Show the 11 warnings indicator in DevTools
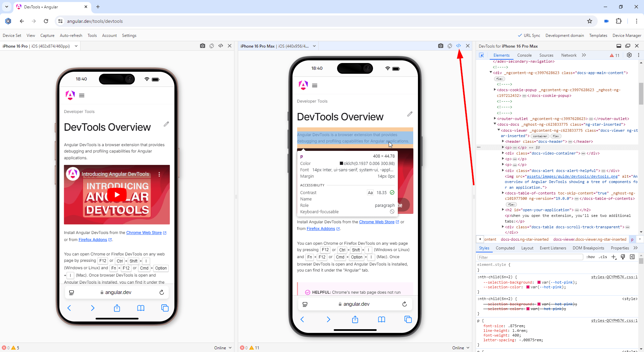 point(614,55)
